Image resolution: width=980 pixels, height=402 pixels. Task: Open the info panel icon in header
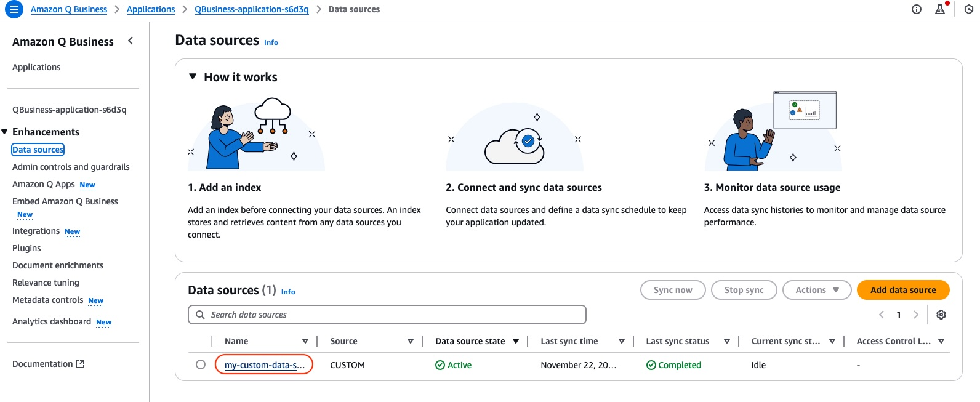point(917,9)
